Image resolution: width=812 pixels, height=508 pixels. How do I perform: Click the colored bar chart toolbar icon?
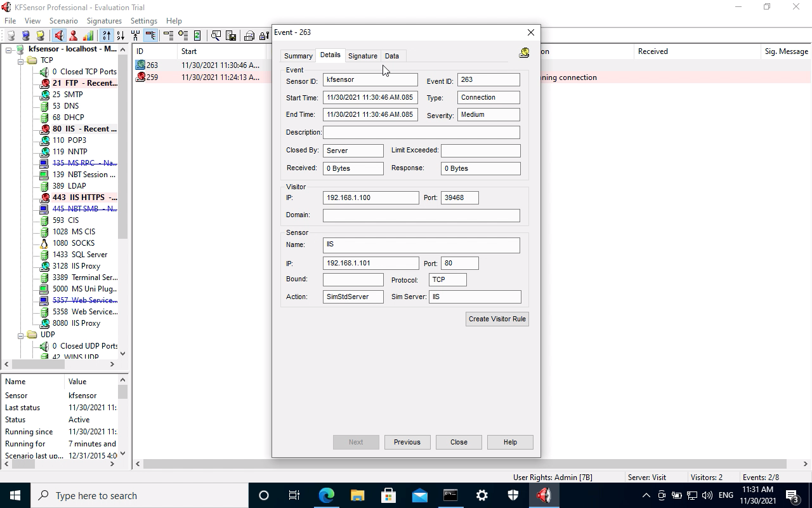click(88, 36)
